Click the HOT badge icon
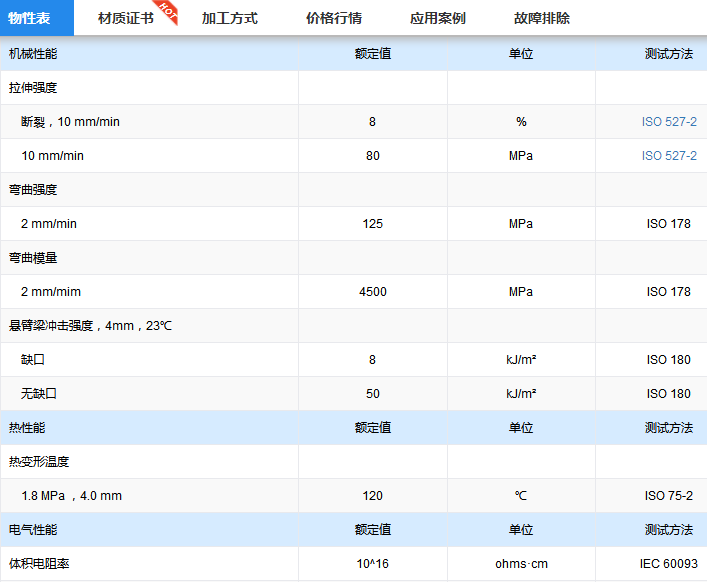This screenshot has width=707, height=582. tap(167, 11)
